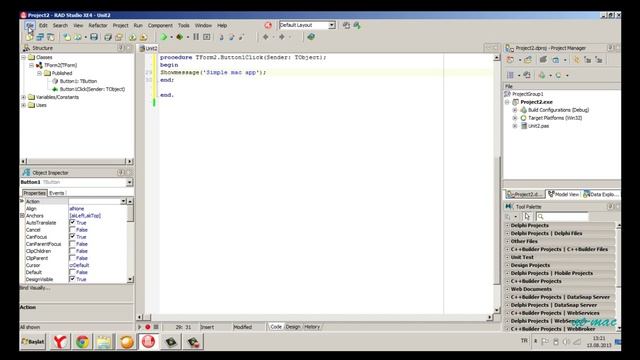Click the Trace Into debug icon

(222, 37)
